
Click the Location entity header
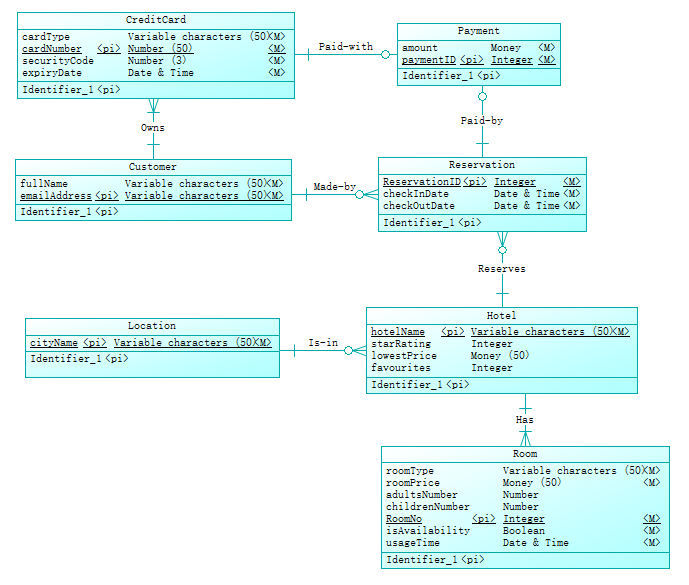pos(152,326)
